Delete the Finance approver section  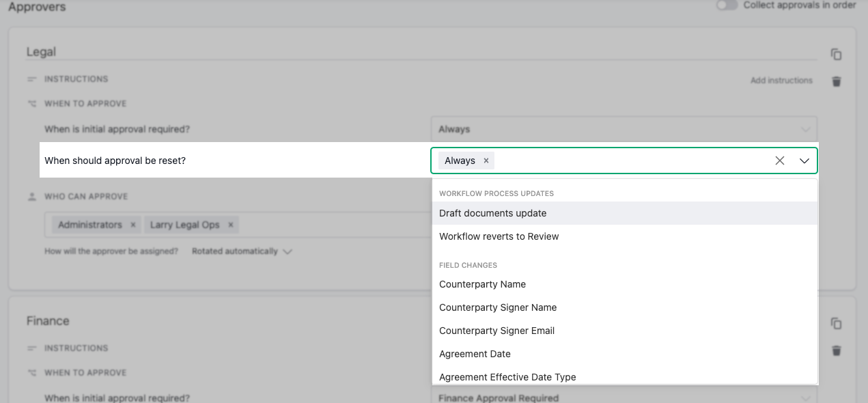click(x=836, y=350)
